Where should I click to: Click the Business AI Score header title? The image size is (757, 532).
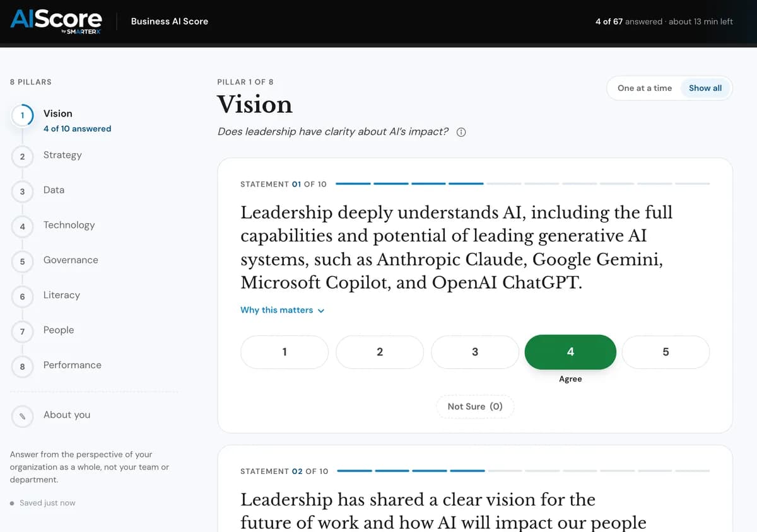(x=169, y=21)
